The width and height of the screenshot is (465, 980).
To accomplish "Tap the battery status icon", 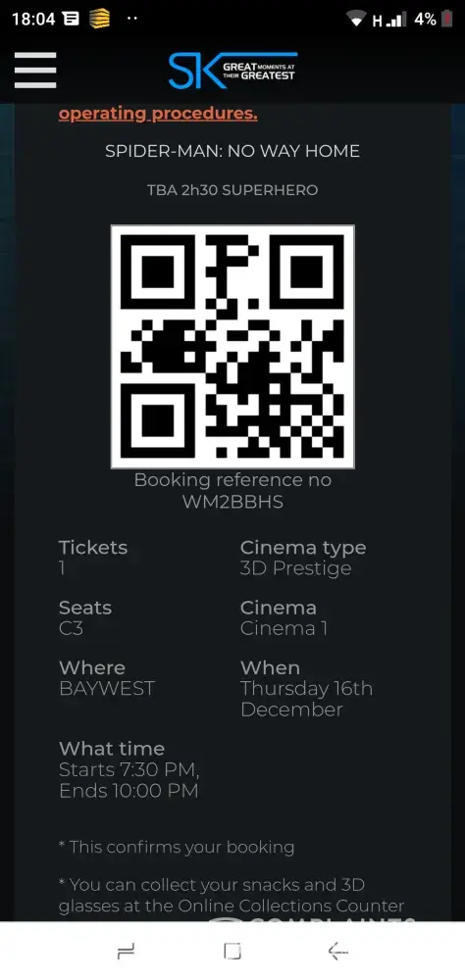I will [446, 20].
